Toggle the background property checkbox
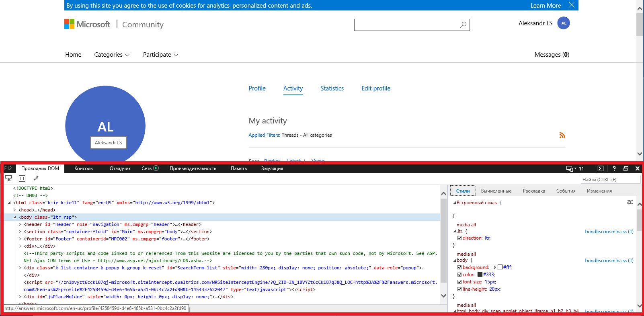The width and height of the screenshot is (644, 316). 459,267
